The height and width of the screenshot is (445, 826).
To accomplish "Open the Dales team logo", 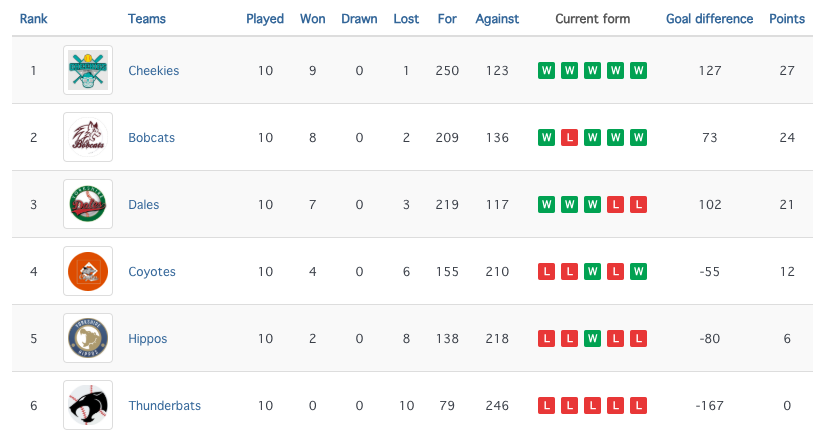I will (x=88, y=204).
